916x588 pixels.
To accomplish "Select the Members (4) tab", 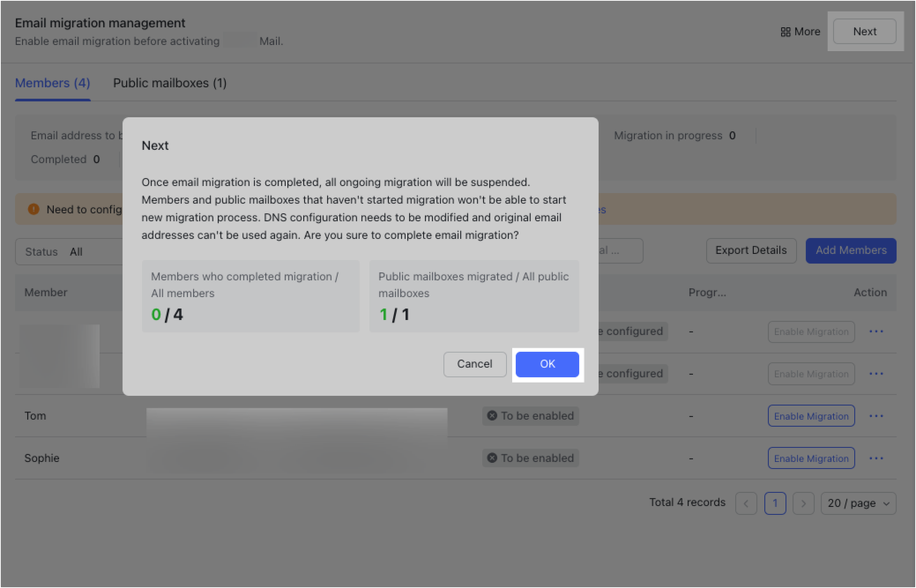I will 52,82.
